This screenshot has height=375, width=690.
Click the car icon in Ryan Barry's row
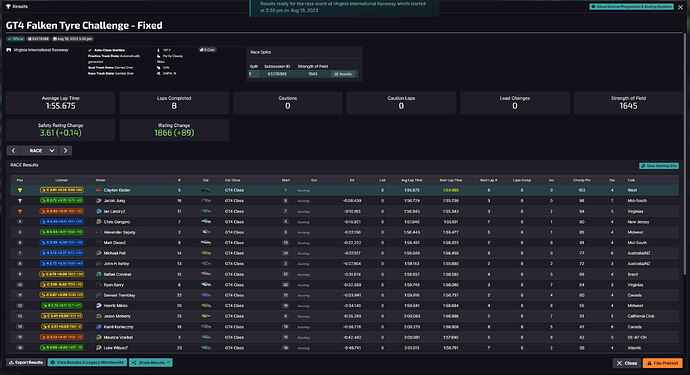coord(206,285)
